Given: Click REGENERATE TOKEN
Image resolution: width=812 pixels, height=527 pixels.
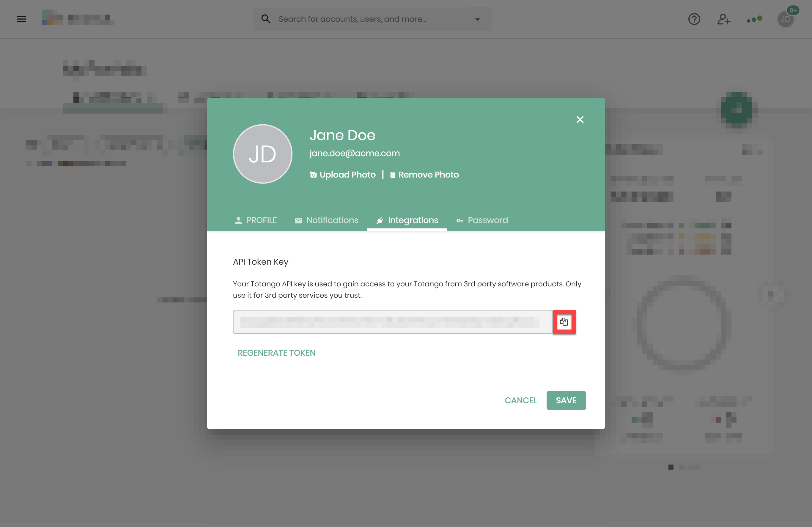Looking at the screenshot, I should click(x=276, y=353).
